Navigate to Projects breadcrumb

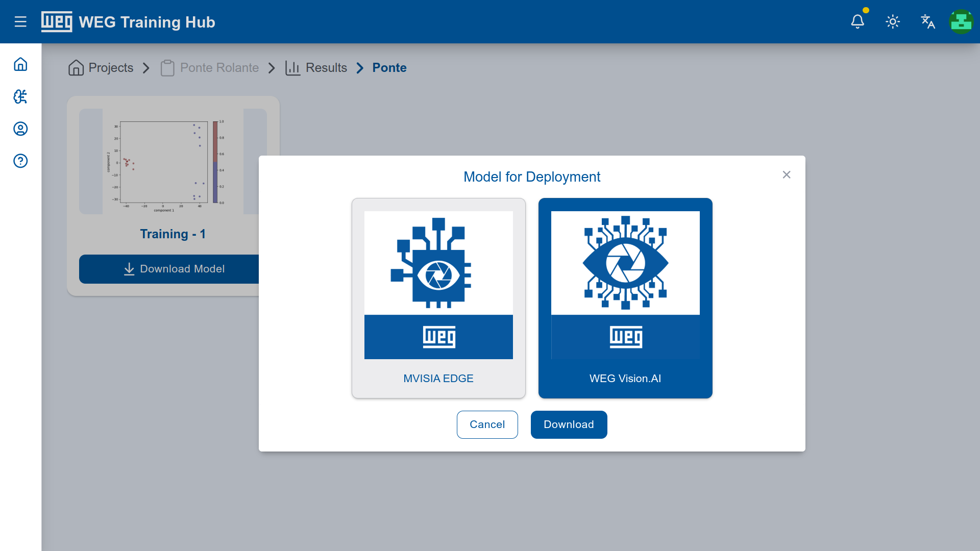pyautogui.click(x=101, y=68)
